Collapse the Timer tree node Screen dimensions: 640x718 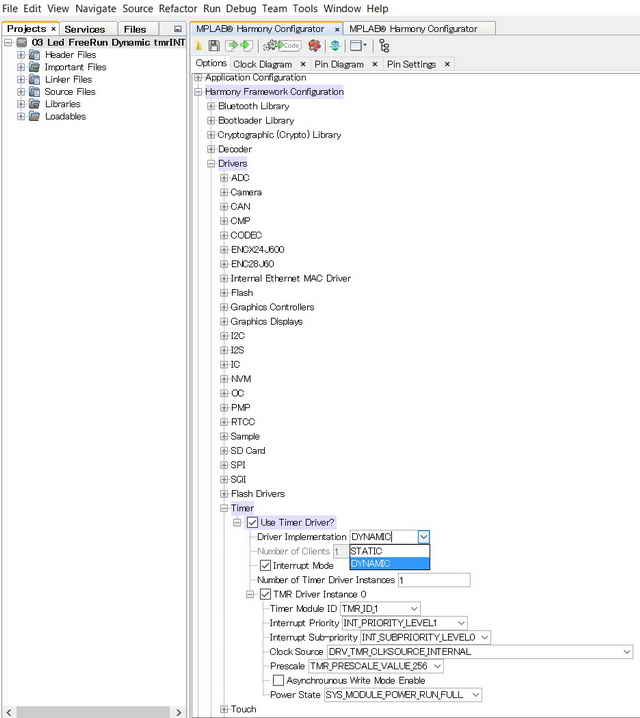coord(224,508)
